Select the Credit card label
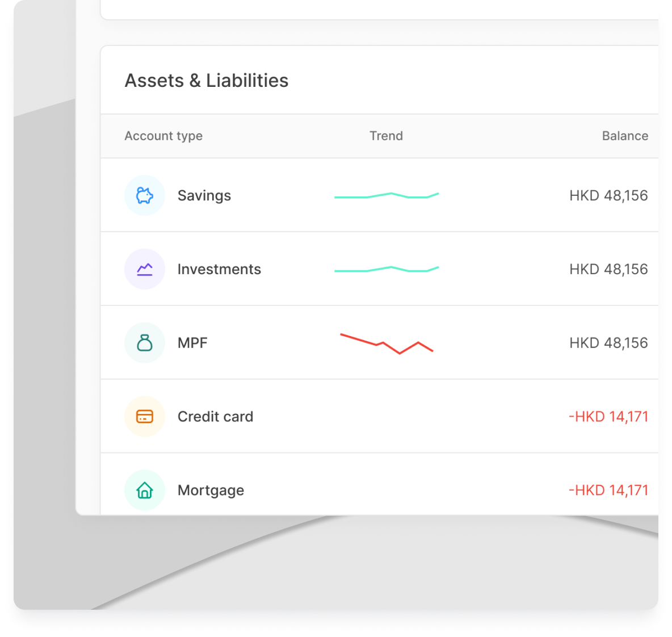This screenshot has width=672, height=637. coord(216,417)
